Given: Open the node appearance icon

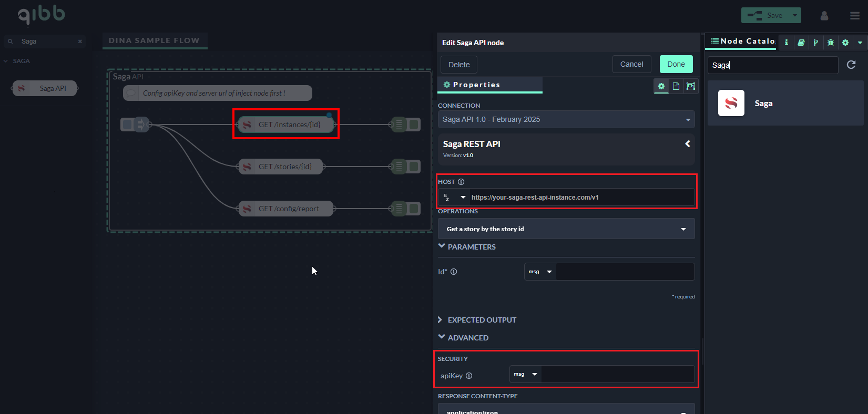Looking at the screenshot, I should tap(691, 86).
